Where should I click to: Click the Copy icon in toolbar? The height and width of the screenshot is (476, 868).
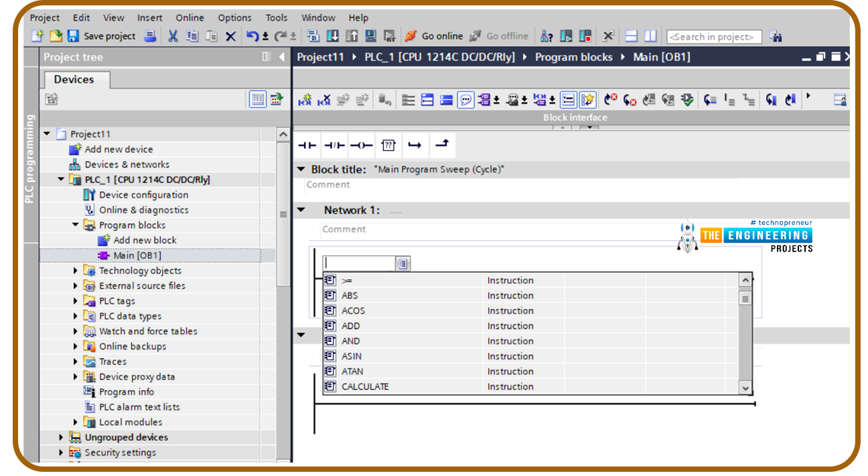click(x=193, y=36)
